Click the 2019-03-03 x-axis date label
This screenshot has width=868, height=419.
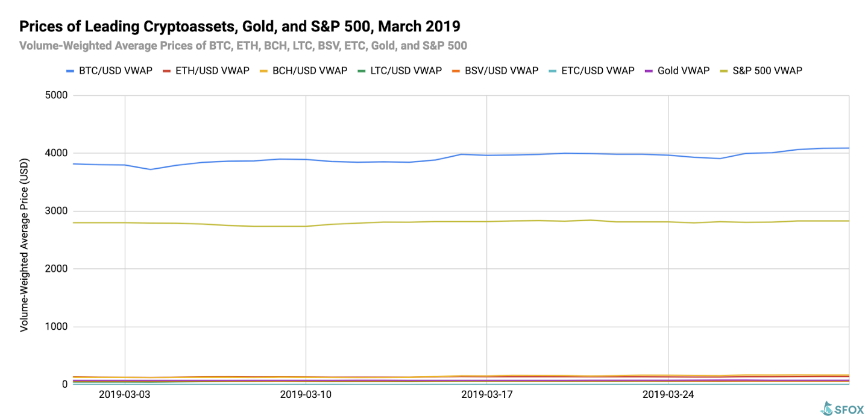[125, 395]
